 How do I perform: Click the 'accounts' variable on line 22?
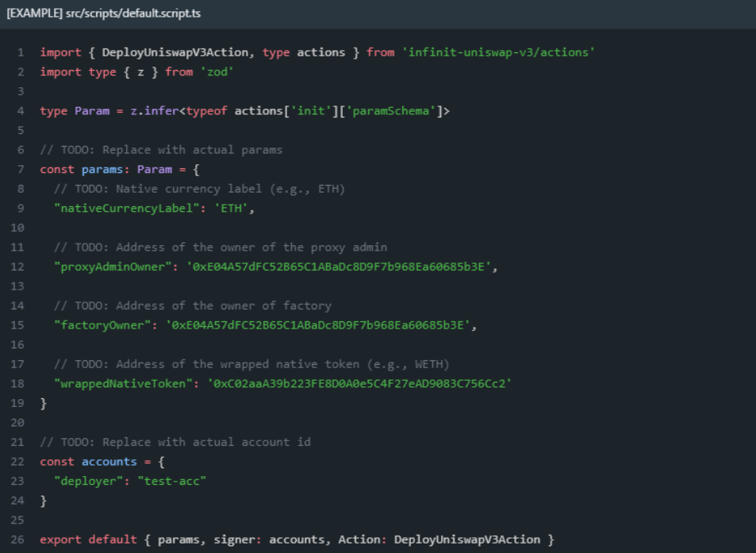click(109, 462)
